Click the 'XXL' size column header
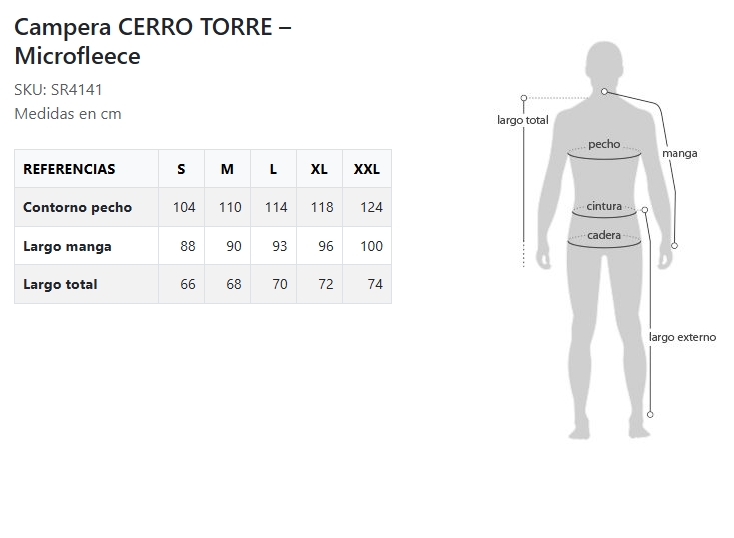734x538 pixels. pos(367,169)
